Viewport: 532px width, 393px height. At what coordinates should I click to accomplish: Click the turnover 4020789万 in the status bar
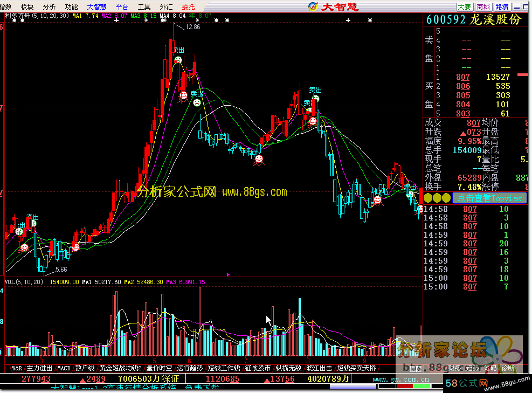328,379
